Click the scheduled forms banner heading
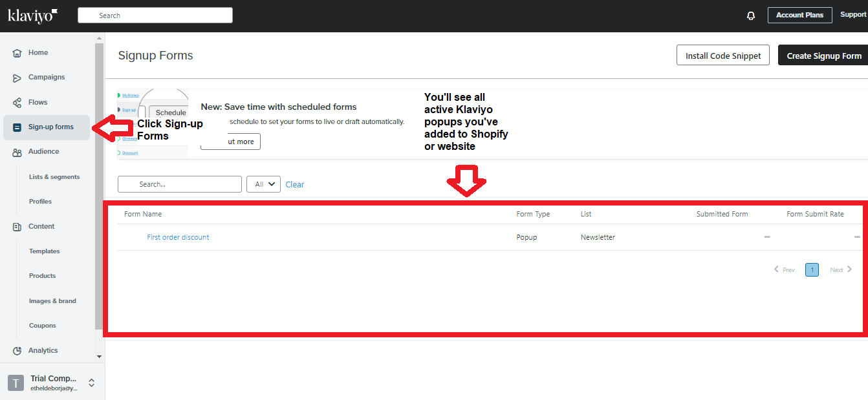868x400 pixels. click(279, 107)
